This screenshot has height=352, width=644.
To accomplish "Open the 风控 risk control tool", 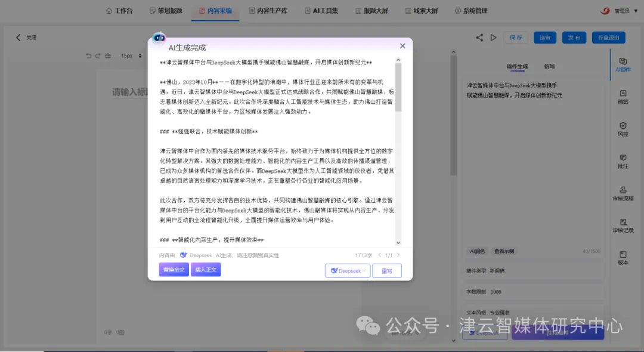I will click(x=623, y=129).
